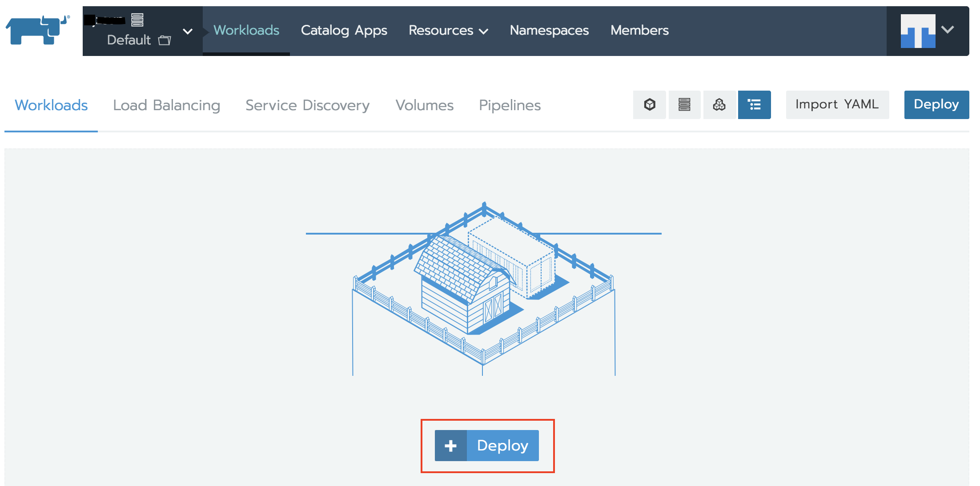Group workloads by node server icon
Viewport: 980px width, 486px height.
coord(684,105)
